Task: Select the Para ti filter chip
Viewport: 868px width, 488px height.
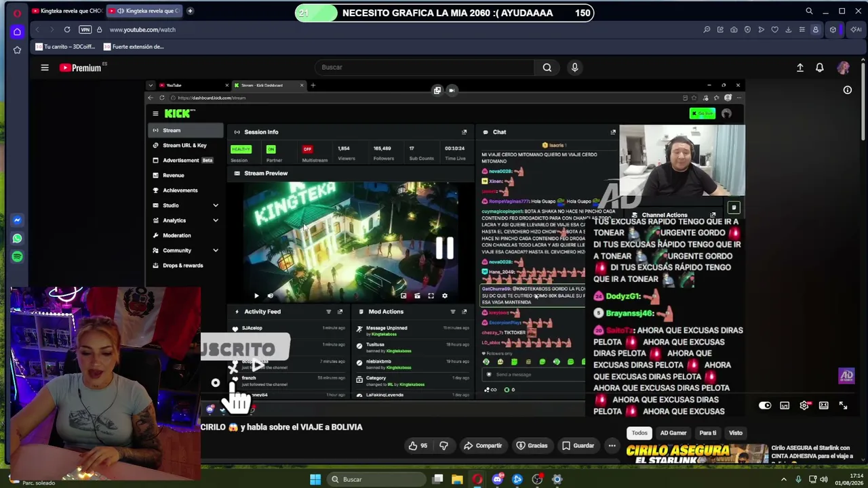Action: coord(707,433)
